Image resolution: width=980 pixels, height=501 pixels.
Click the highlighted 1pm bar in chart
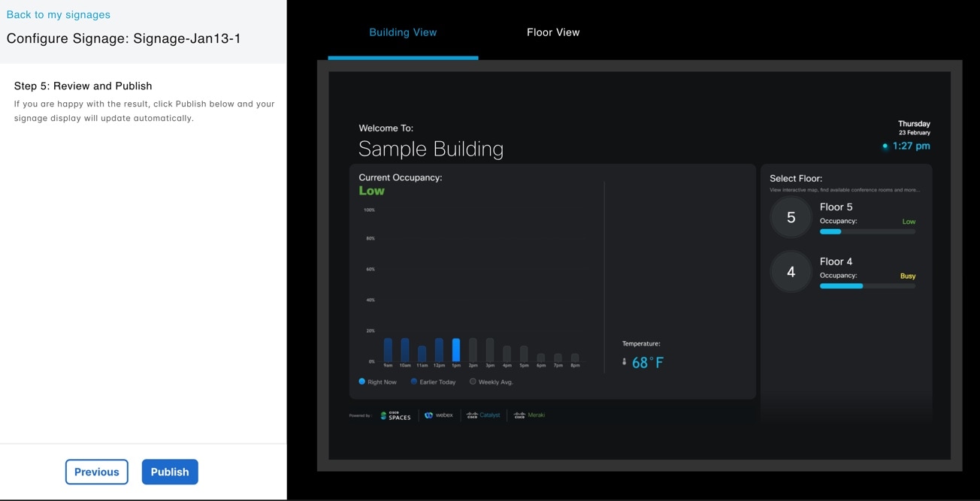tap(456, 350)
